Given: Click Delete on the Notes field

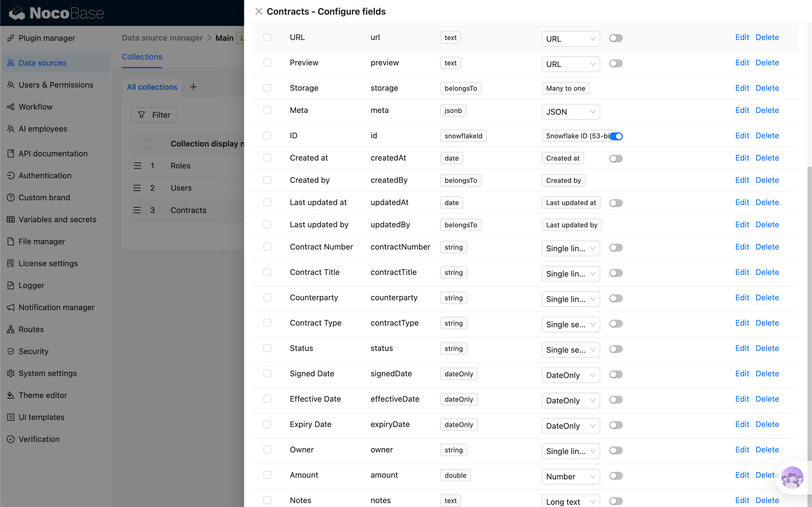Looking at the screenshot, I should [767, 500].
